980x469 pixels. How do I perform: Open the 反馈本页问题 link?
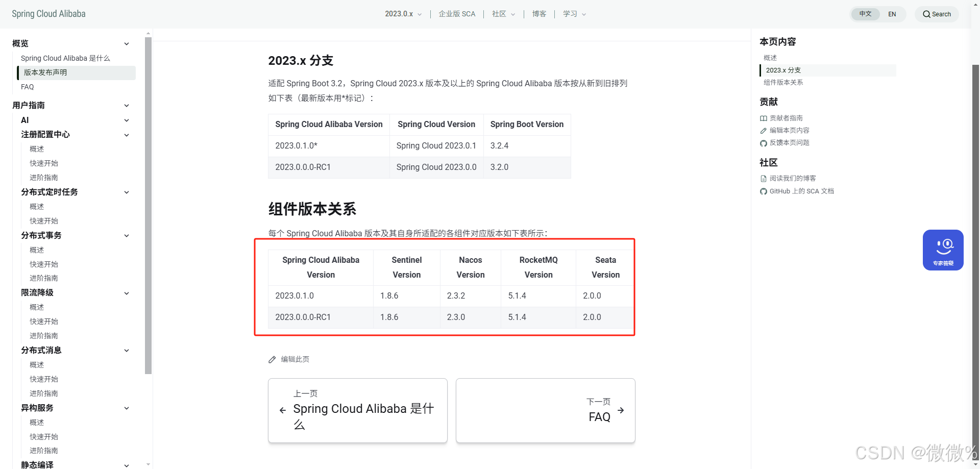[x=790, y=143]
